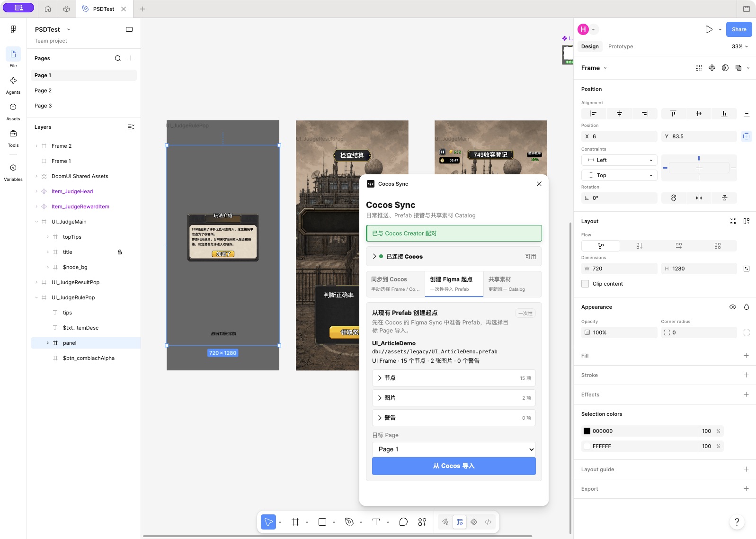Select grid flow layout option
Viewport: 756px width, 539px height.
coord(718,246)
